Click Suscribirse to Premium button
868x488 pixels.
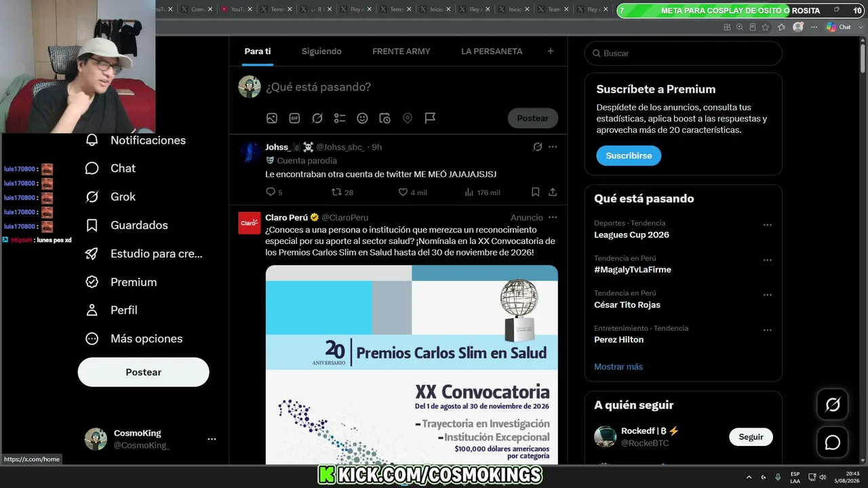click(629, 156)
